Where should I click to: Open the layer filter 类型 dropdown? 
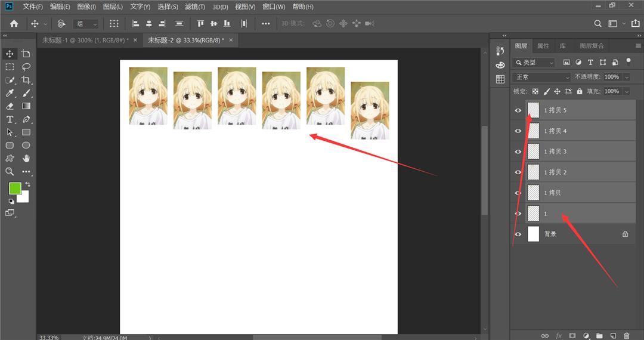click(x=535, y=63)
